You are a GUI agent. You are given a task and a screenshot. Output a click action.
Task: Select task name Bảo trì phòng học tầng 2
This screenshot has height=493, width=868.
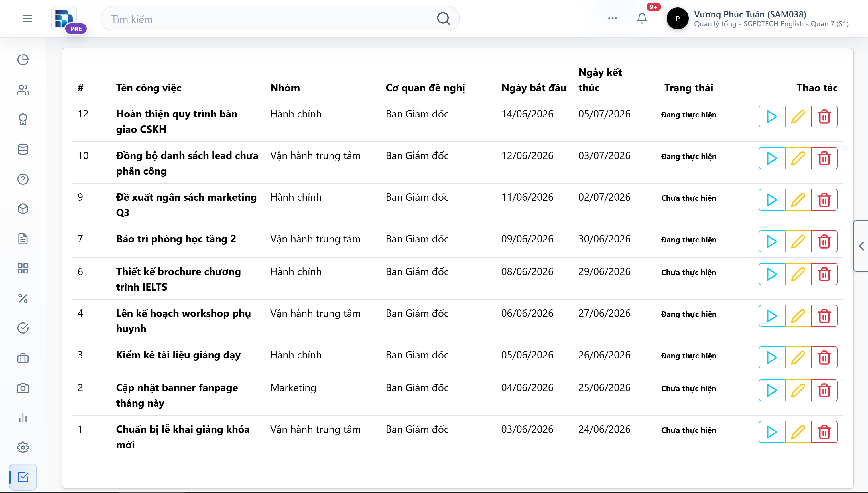point(176,239)
